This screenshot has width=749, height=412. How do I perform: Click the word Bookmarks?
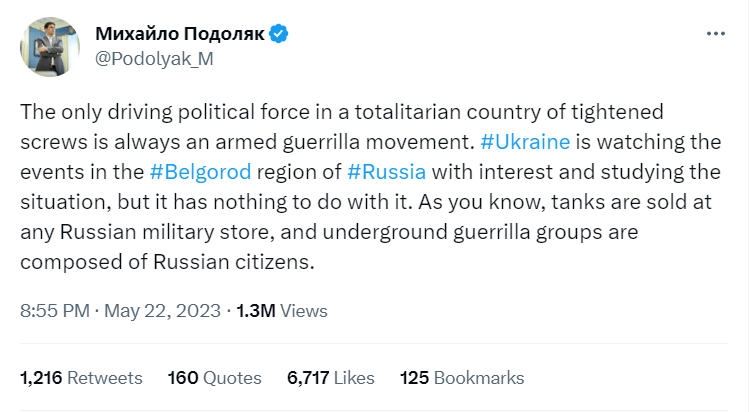coord(479,378)
